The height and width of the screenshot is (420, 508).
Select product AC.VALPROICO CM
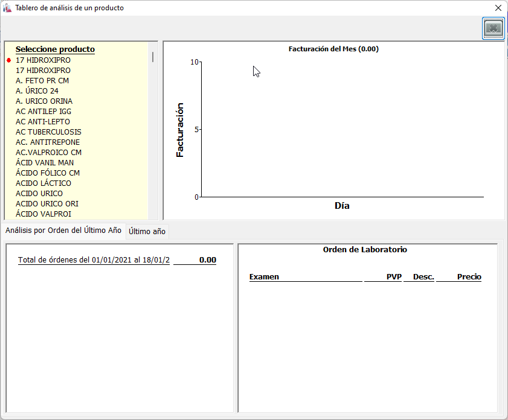48,153
